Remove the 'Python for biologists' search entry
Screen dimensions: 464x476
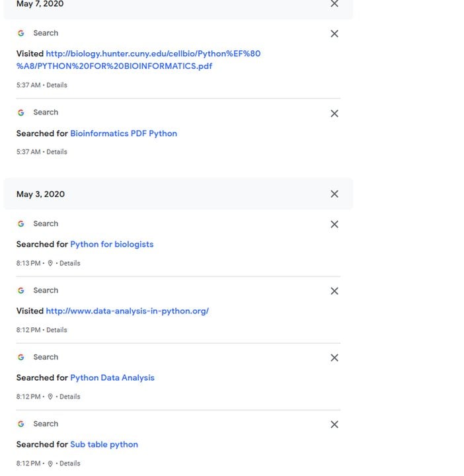point(334,224)
